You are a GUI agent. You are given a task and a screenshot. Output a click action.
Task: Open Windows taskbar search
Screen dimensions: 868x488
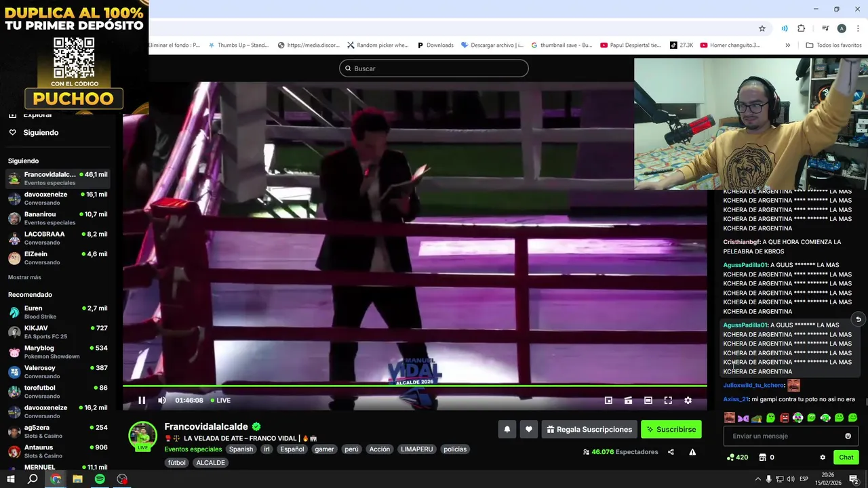pyautogui.click(x=33, y=479)
